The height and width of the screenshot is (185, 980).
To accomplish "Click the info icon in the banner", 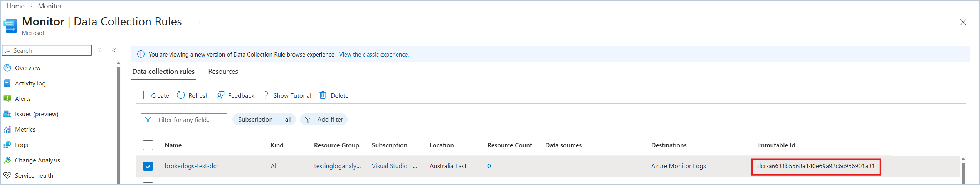I will coord(141,54).
